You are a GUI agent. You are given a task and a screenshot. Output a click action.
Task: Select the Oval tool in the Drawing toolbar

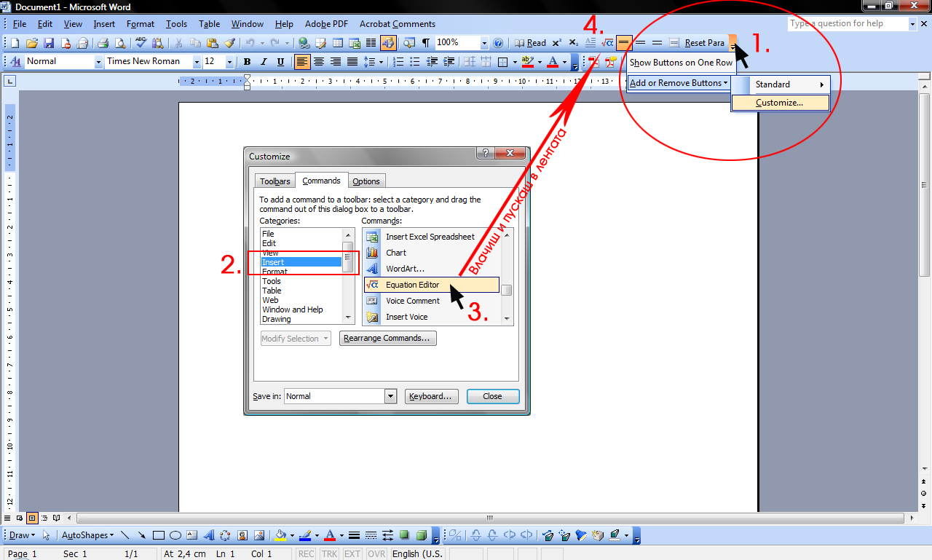175,535
